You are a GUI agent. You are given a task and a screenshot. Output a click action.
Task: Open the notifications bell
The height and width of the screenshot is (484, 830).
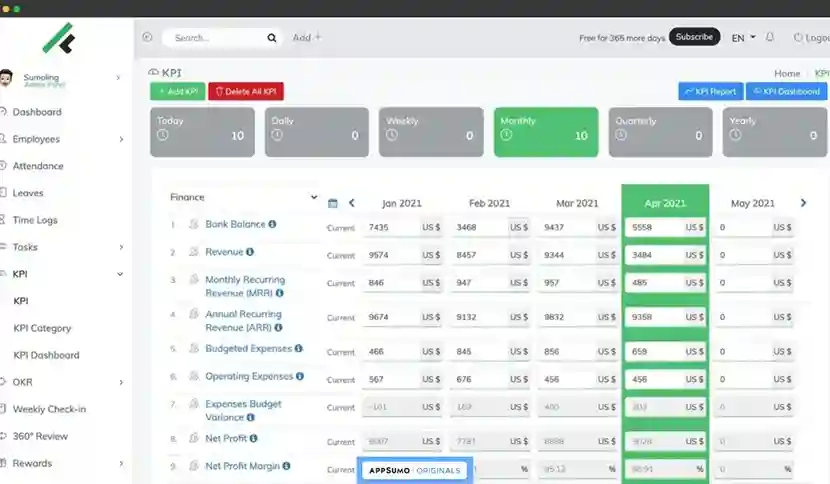click(770, 37)
